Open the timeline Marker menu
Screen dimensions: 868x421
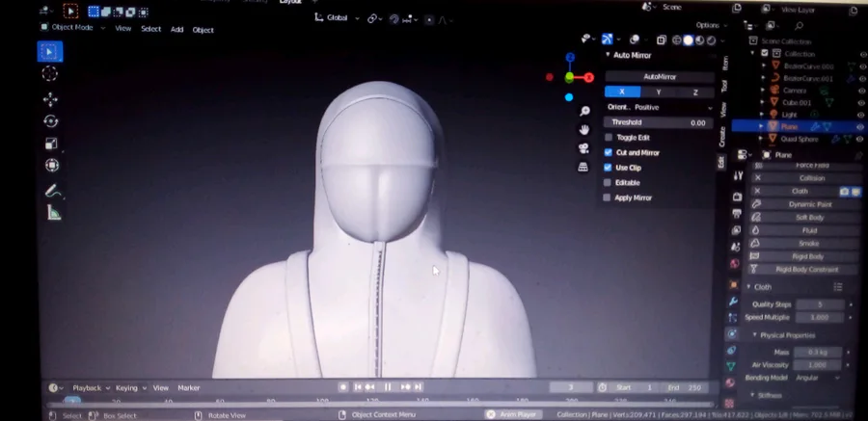[188, 388]
